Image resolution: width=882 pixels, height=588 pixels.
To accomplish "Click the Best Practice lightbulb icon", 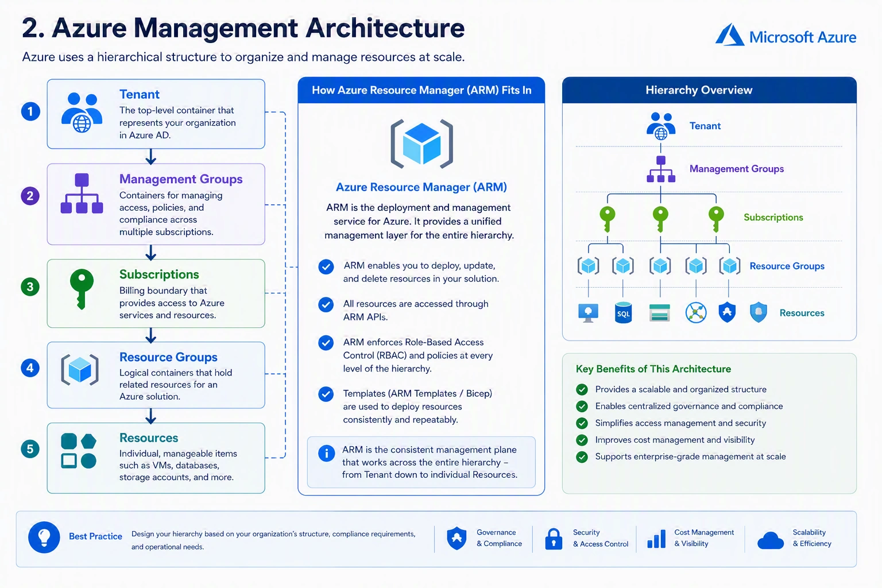I will (44, 537).
